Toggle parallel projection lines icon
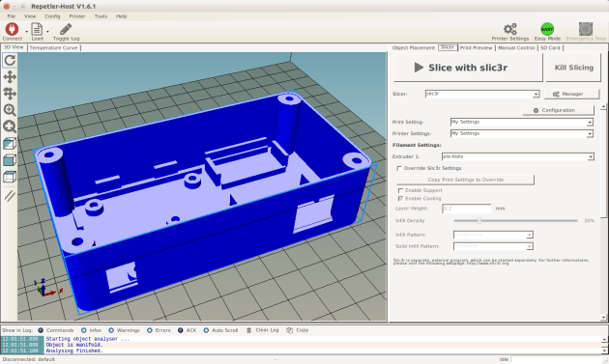 [10, 196]
